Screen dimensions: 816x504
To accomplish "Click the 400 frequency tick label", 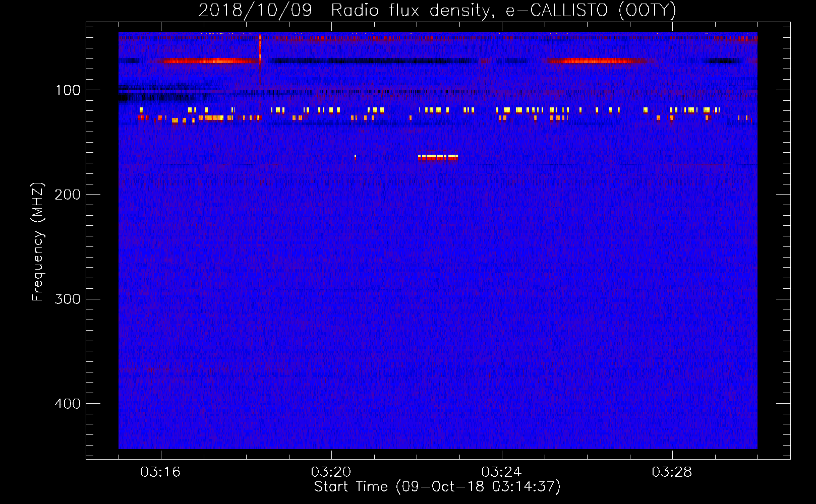I will [68, 404].
